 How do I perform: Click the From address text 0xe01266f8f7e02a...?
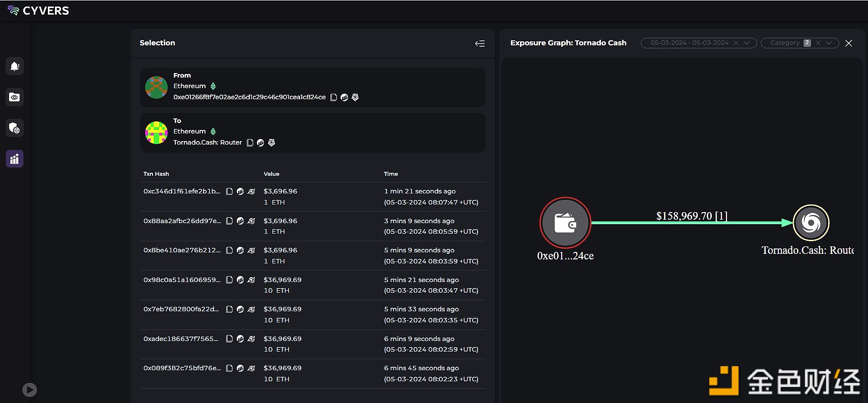[249, 97]
